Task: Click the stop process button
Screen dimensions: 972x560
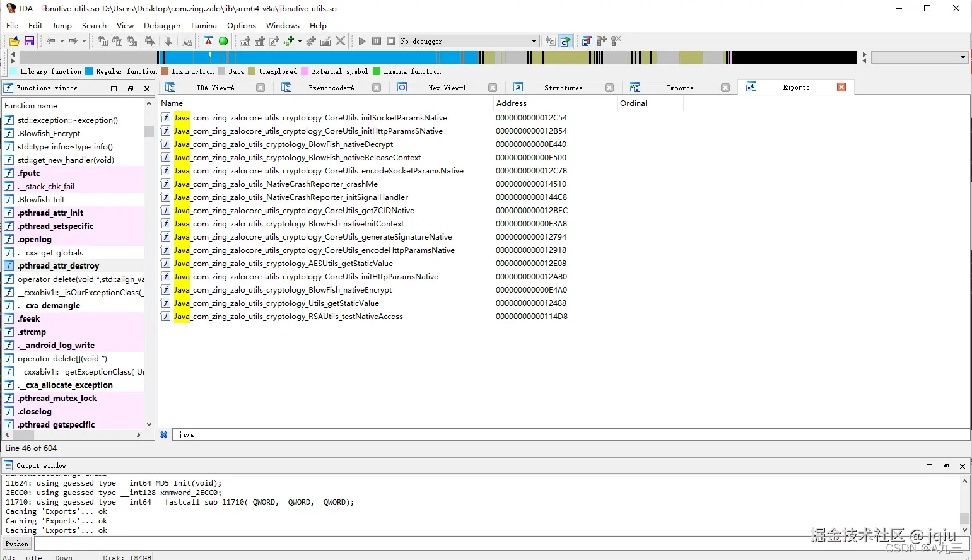Action: click(391, 41)
